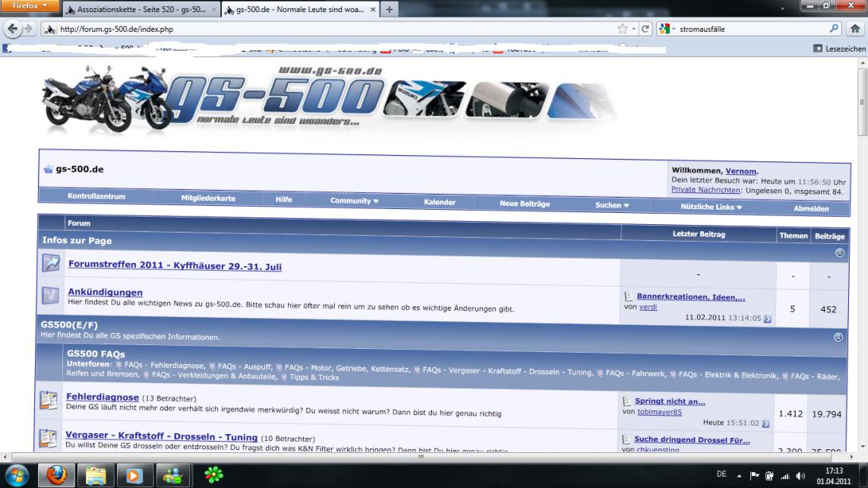Open a new browser tab
The image size is (868, 488).
pos(390,10)
